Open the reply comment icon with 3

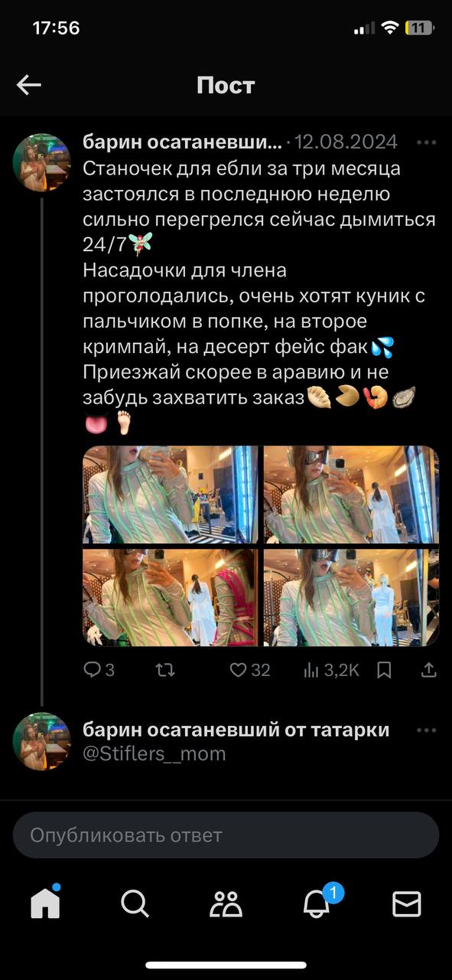(99, 670)
